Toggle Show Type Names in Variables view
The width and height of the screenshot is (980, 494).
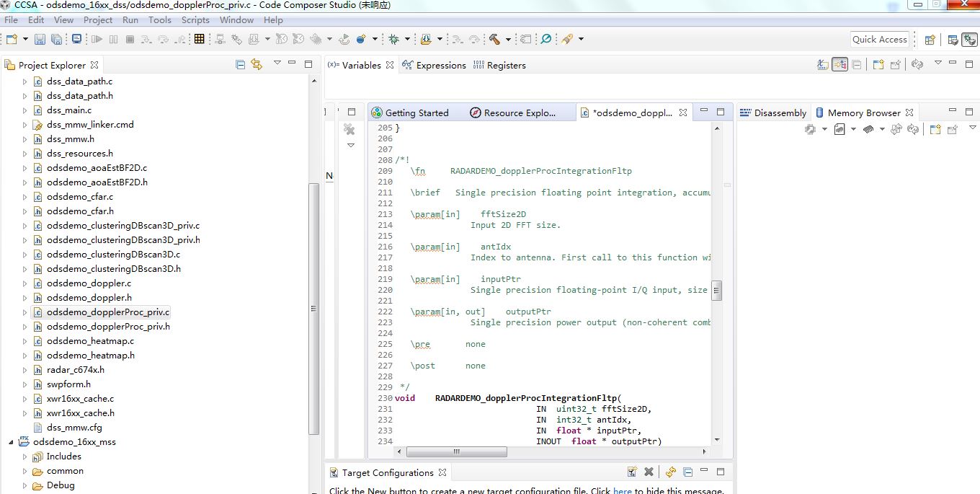(822, 65)
